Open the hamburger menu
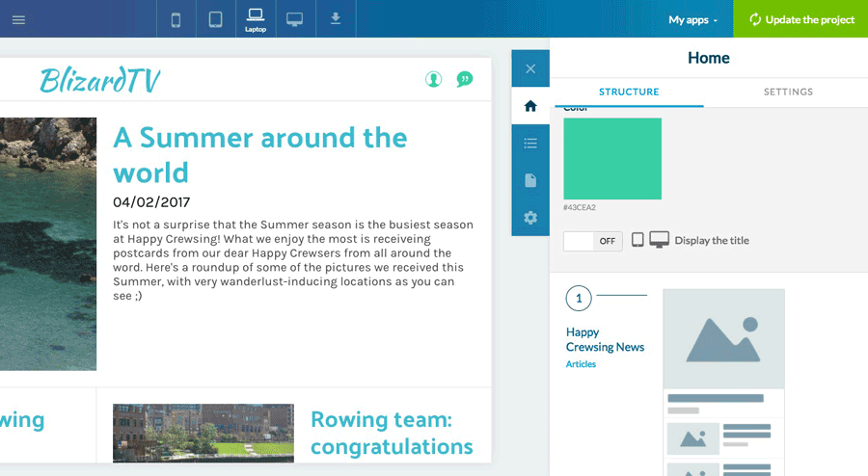Image resolution: width=868 pixels, height=476 pixels. click(18, 19)
